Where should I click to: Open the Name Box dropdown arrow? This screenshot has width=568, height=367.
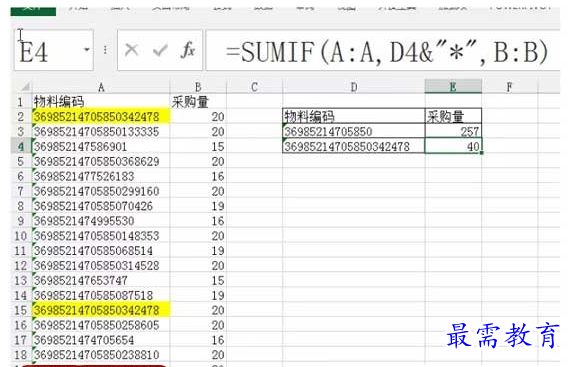(87, 50)
